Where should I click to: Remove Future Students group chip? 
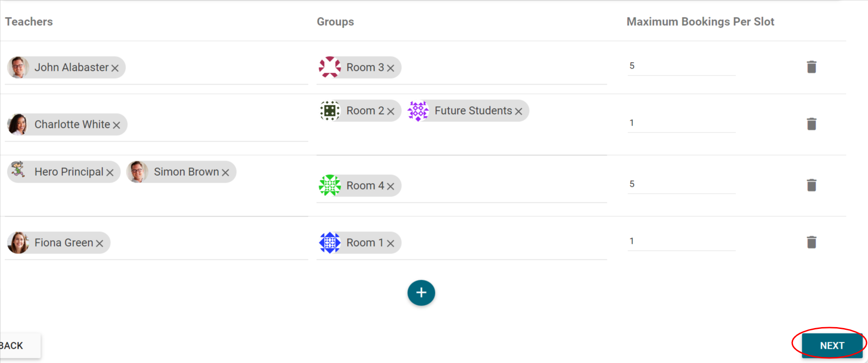tap(519, 111)
